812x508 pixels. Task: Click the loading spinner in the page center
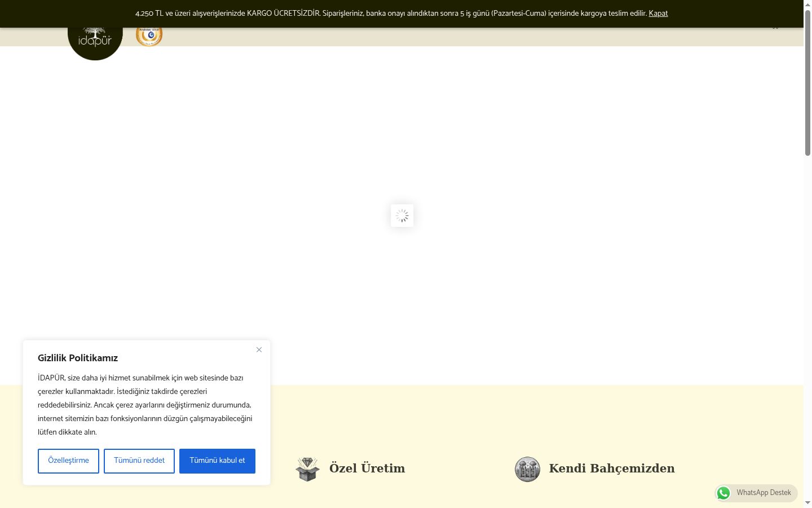point(402,216)
